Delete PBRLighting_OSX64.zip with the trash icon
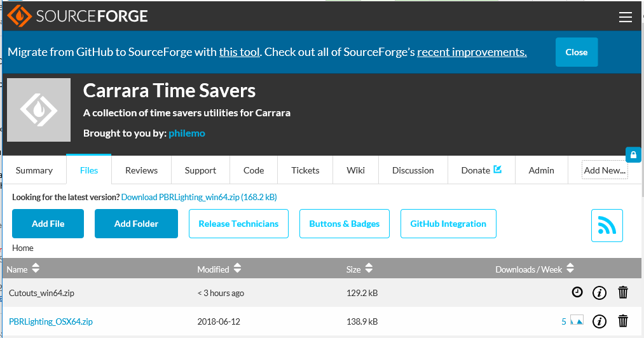The width and height of the screenshot is (644, 338). pos(623,321)
